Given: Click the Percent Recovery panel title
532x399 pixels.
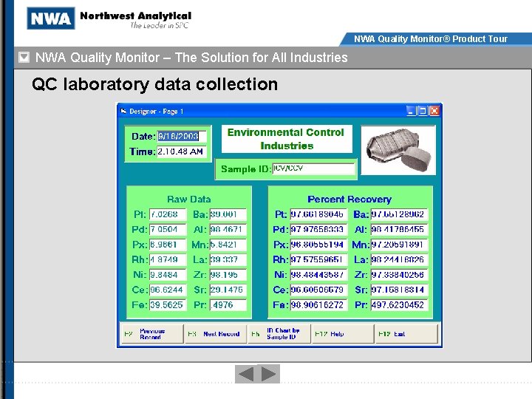Looking at the screenshot, I should (349, 199).
